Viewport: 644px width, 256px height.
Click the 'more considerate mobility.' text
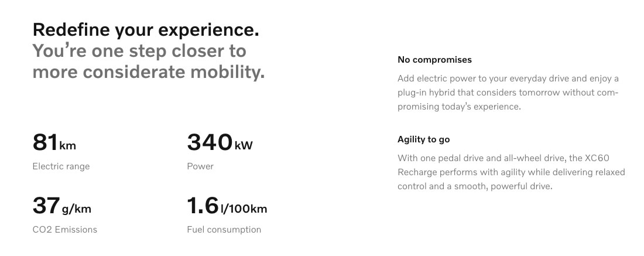(x=149, y=72)
